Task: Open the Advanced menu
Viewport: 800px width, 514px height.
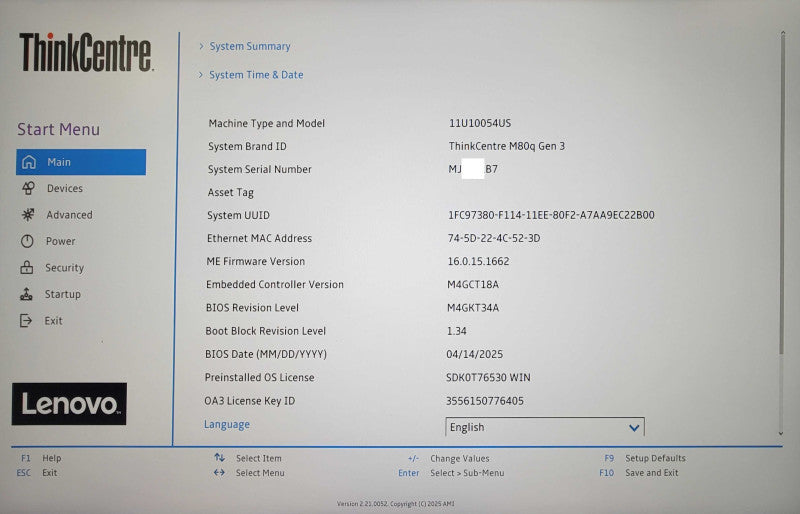Action: click(x=69, y=215)
